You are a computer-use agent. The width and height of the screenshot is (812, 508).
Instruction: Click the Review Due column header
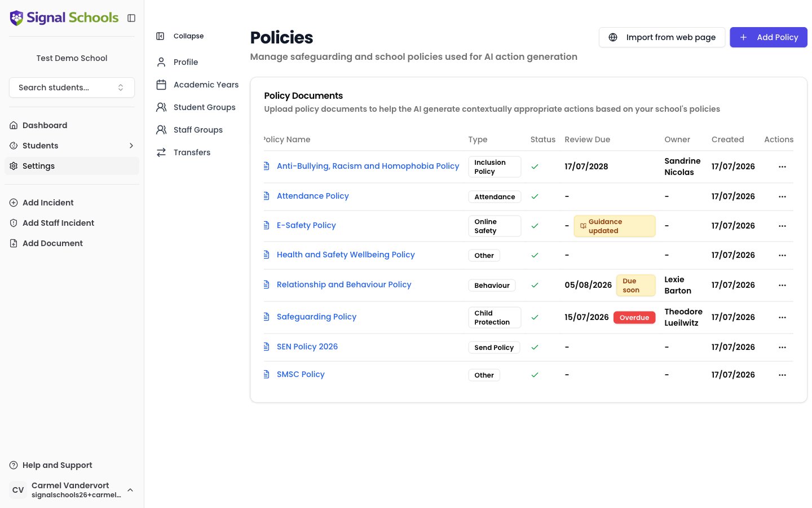tap(587, 139)
